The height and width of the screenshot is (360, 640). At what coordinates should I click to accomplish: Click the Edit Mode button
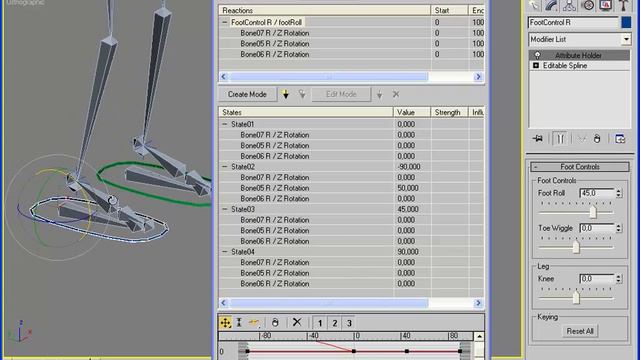click(341, 94)
